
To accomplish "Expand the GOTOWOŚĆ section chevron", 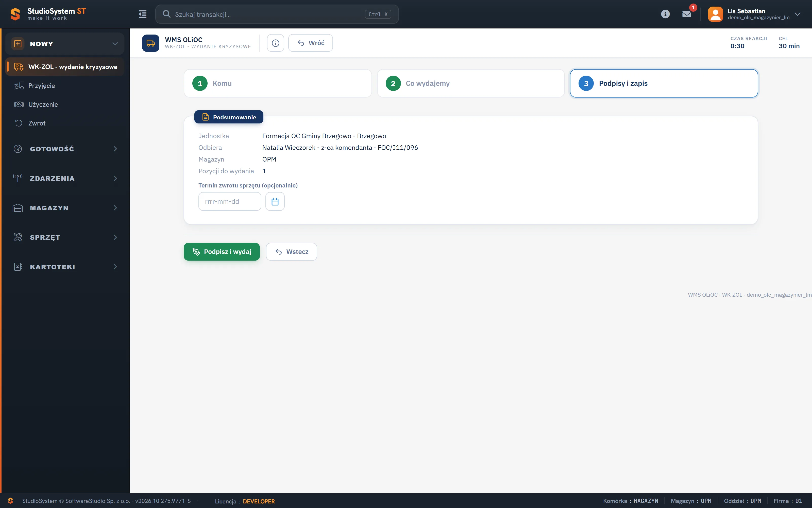I will (115, 149).
